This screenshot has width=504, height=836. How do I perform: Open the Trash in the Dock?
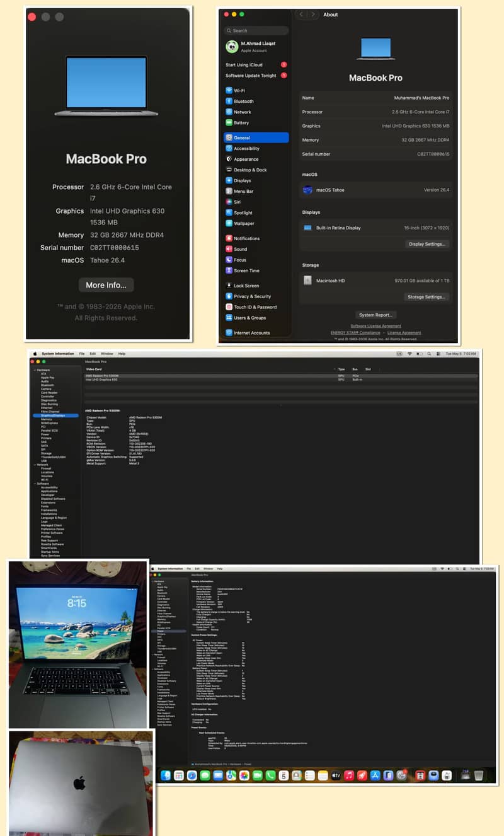[x=479, y=775]
